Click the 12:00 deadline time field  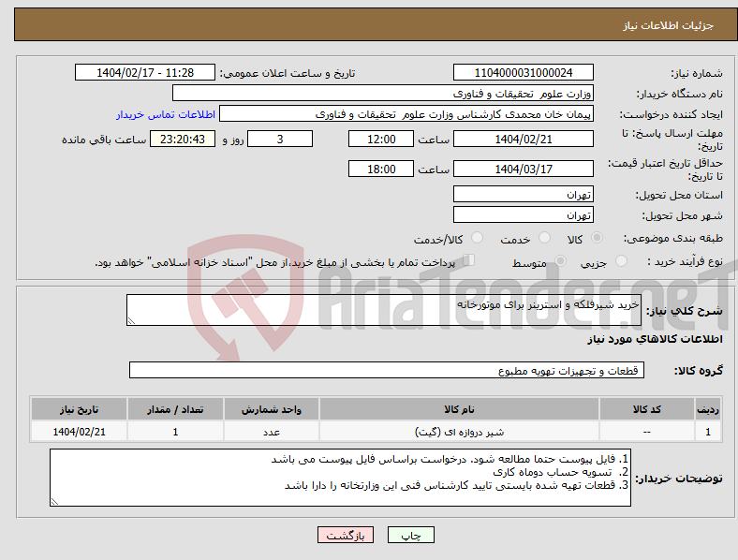(x=381, y=139)
